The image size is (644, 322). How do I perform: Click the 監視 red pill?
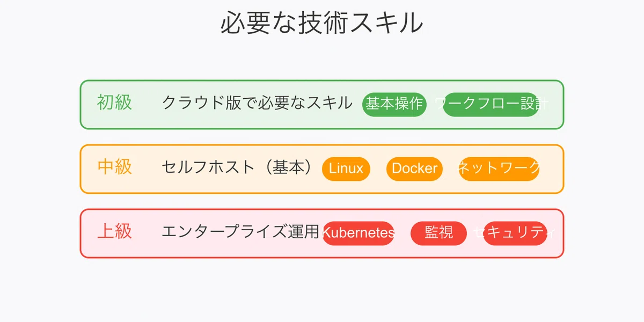click(438, 233)
